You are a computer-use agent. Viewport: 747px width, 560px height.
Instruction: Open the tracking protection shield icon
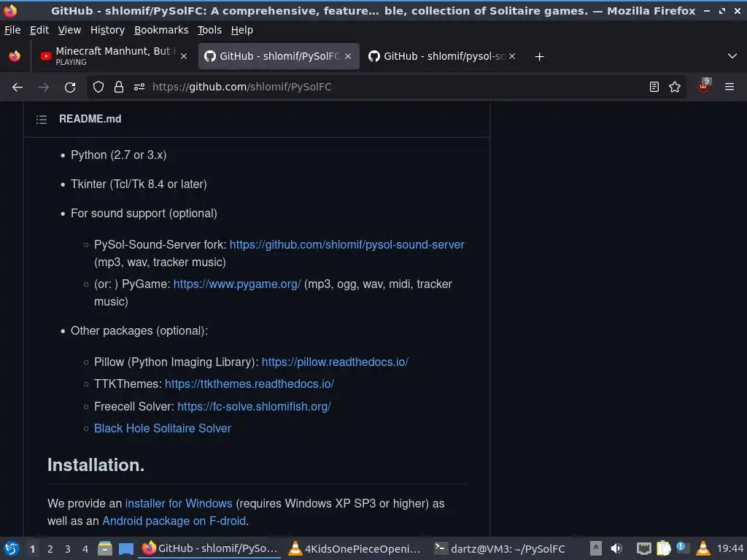(98, 87)
